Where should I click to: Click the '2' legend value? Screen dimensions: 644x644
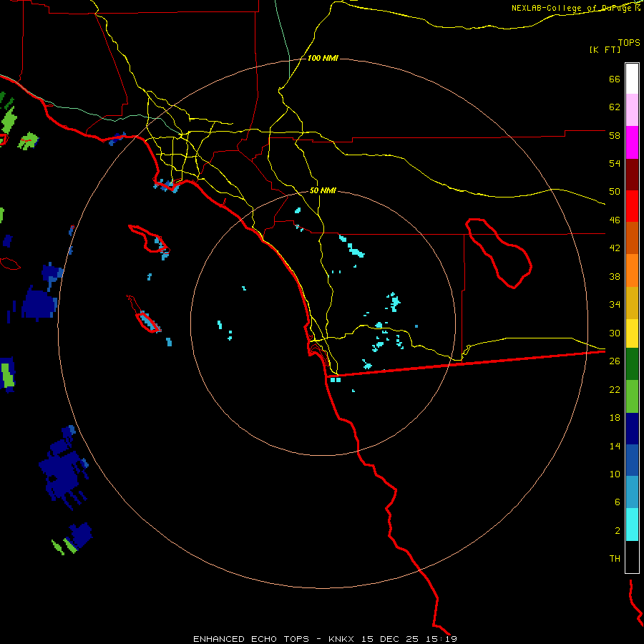point(618,531)
